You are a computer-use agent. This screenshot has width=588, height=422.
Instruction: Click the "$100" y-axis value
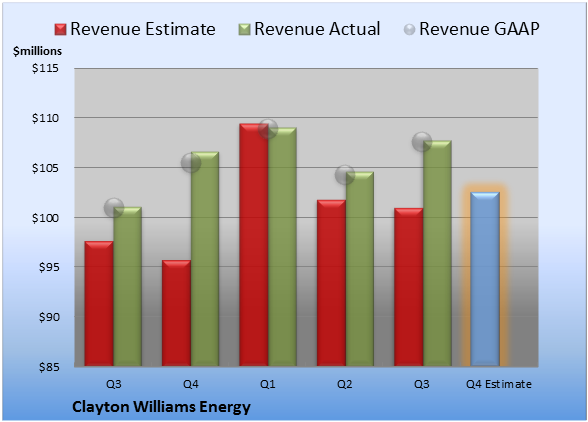click(45, 218)
